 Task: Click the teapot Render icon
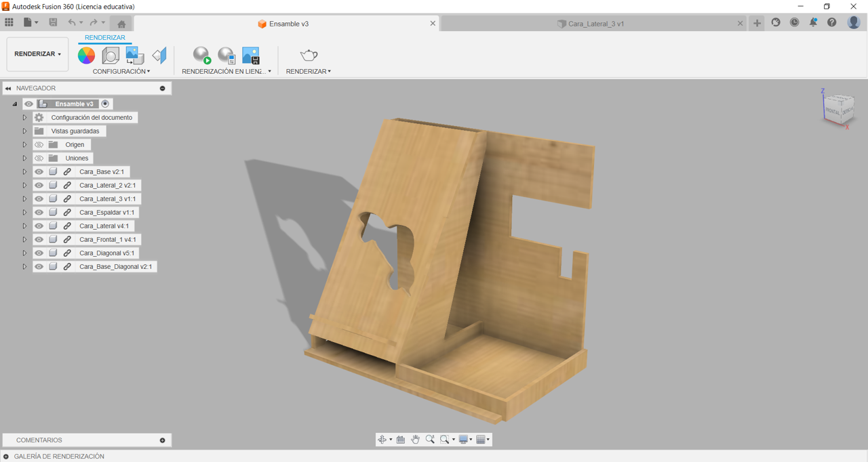coord(309,55)
